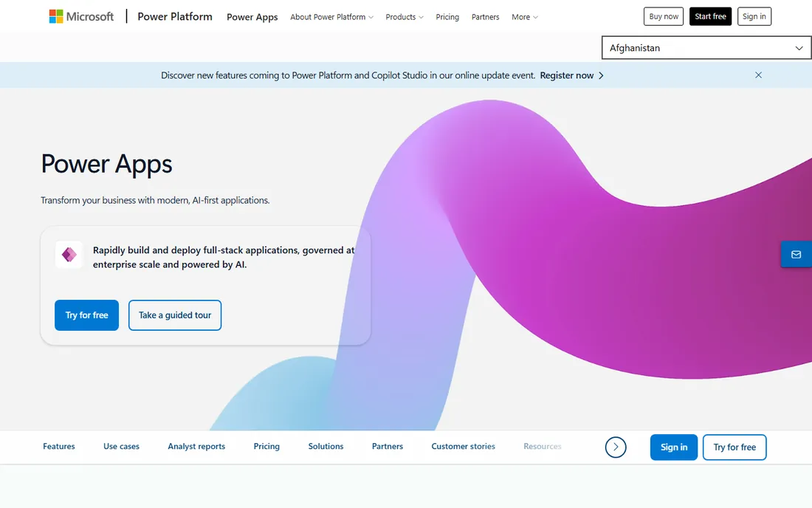
Task: Click the blue Sign in button in section bar
Action: pos(674,447)
